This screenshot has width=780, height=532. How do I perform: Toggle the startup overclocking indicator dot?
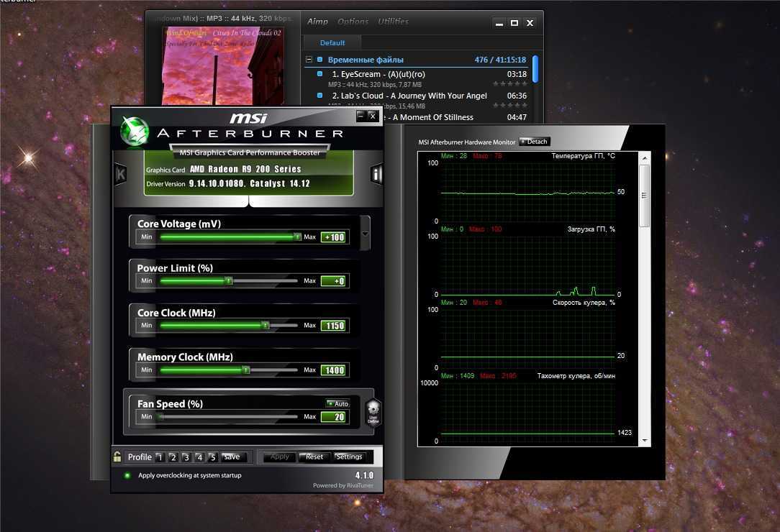[127, 475]
